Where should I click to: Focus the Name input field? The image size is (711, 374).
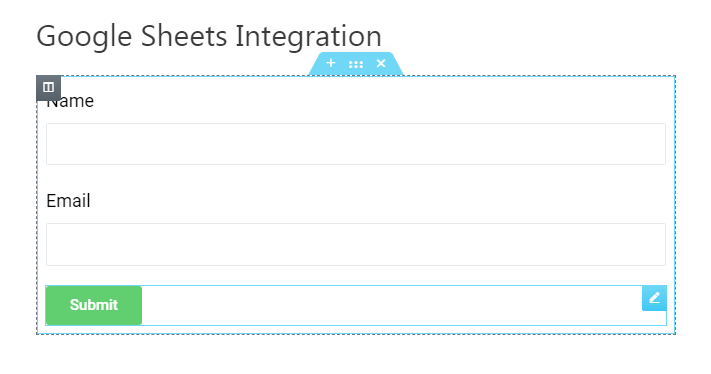point(356,144)
